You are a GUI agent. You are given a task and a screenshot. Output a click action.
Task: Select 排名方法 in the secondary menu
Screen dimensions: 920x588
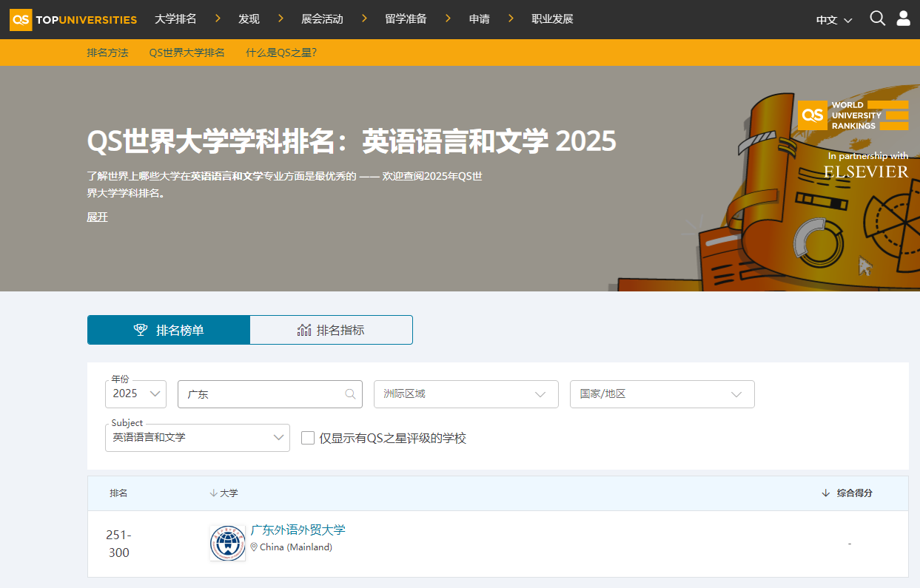pos(107,53)
